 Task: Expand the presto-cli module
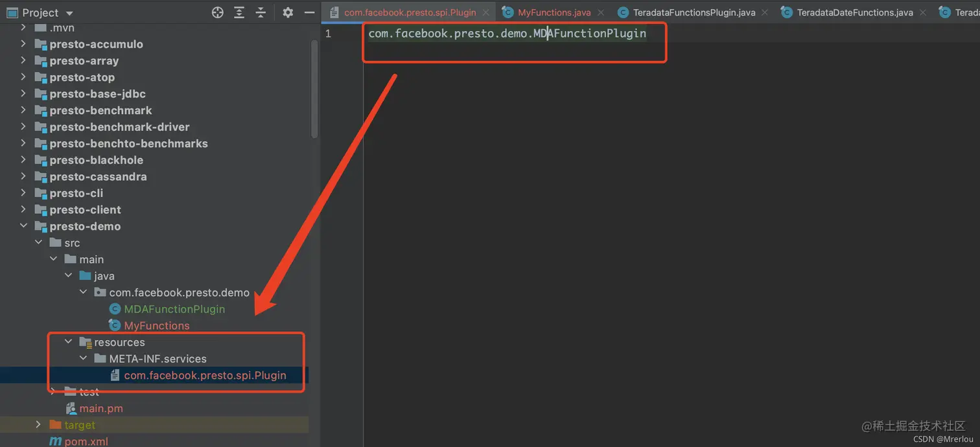coord(23,192)
